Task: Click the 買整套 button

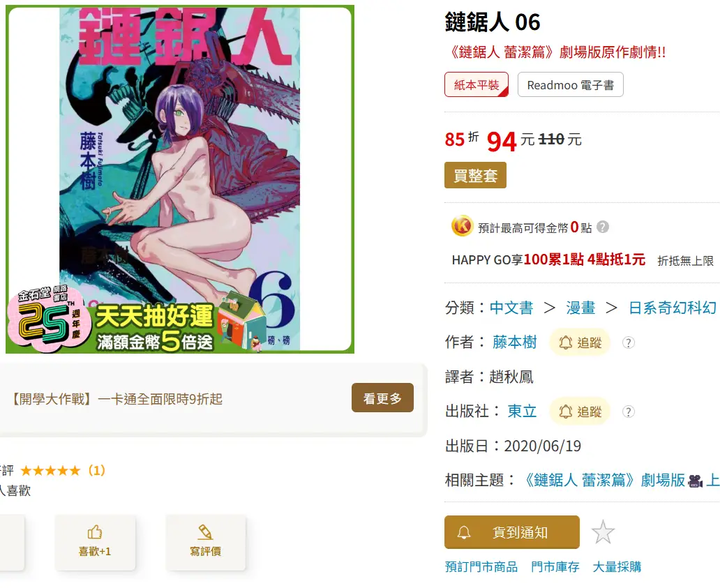Action: click(x=475, y=175)
